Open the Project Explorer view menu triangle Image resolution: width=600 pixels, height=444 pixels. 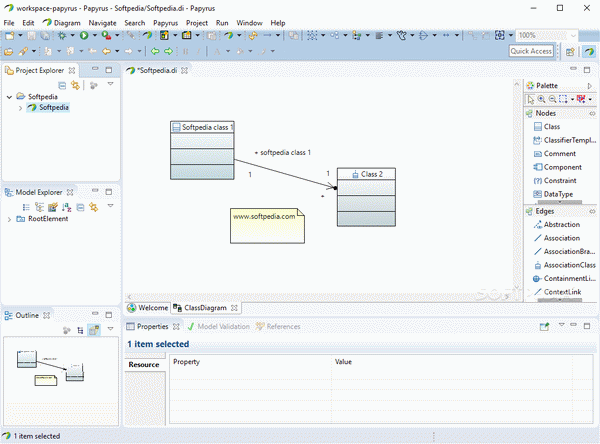(110, 84)
